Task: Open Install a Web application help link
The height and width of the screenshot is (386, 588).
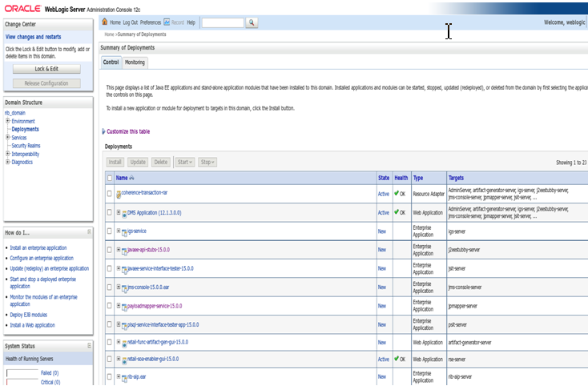Action: [32, 325]
